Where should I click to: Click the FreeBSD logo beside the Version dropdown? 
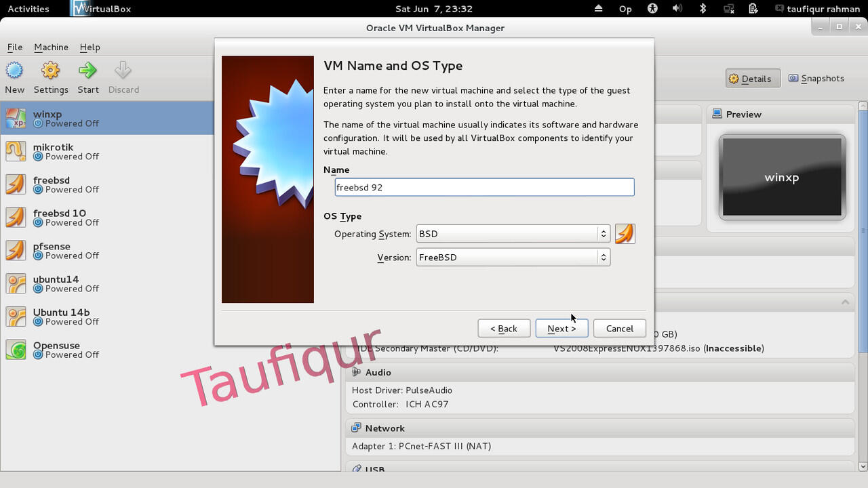point(624,233)
